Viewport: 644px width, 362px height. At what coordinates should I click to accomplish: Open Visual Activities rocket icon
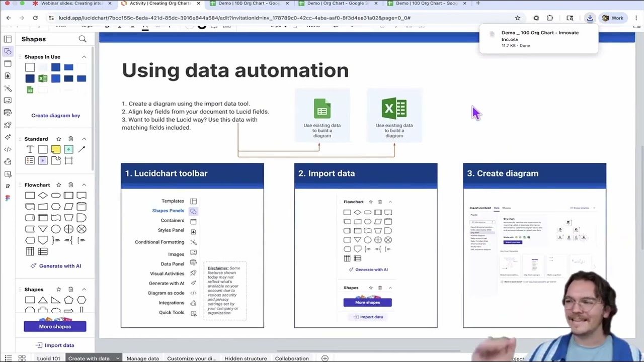8,125
